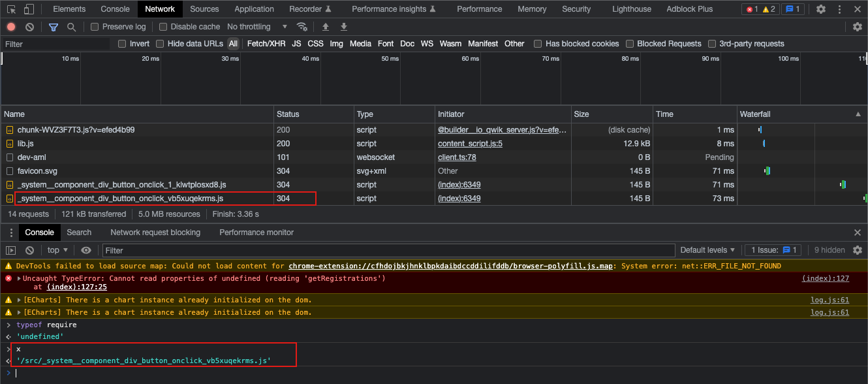
Task: Export HAR file with download arrow icon
Action: 344,26
